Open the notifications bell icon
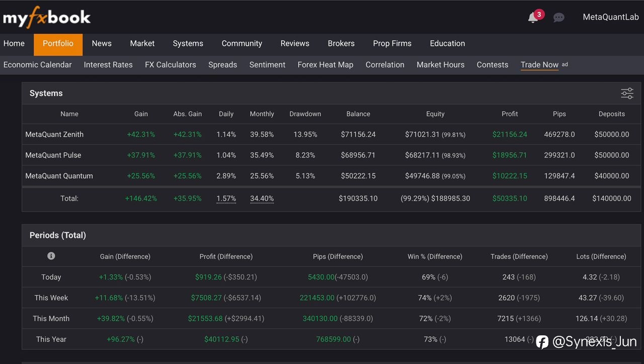Screen dimensions: 644x364 pyautogui.click(x=533, y=18)
